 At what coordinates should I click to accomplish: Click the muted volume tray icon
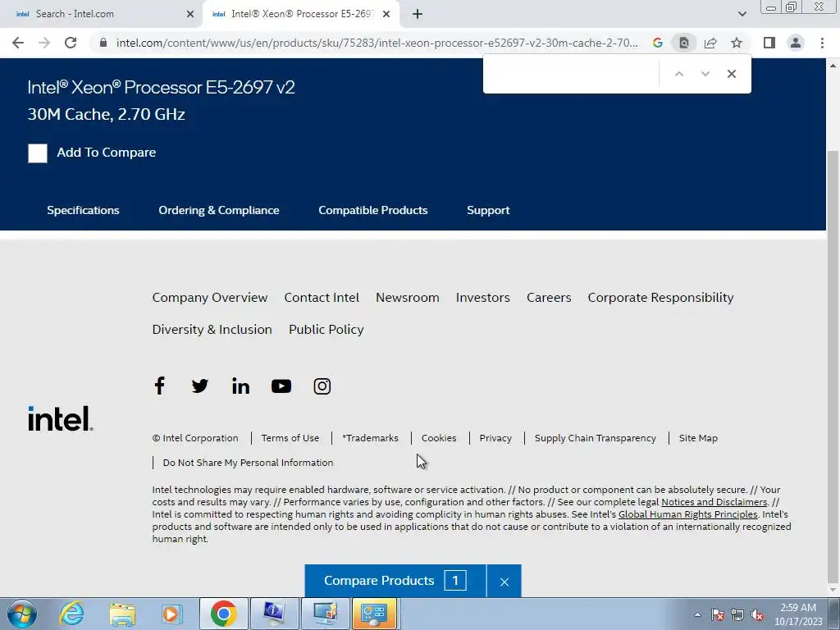[757, 614]
